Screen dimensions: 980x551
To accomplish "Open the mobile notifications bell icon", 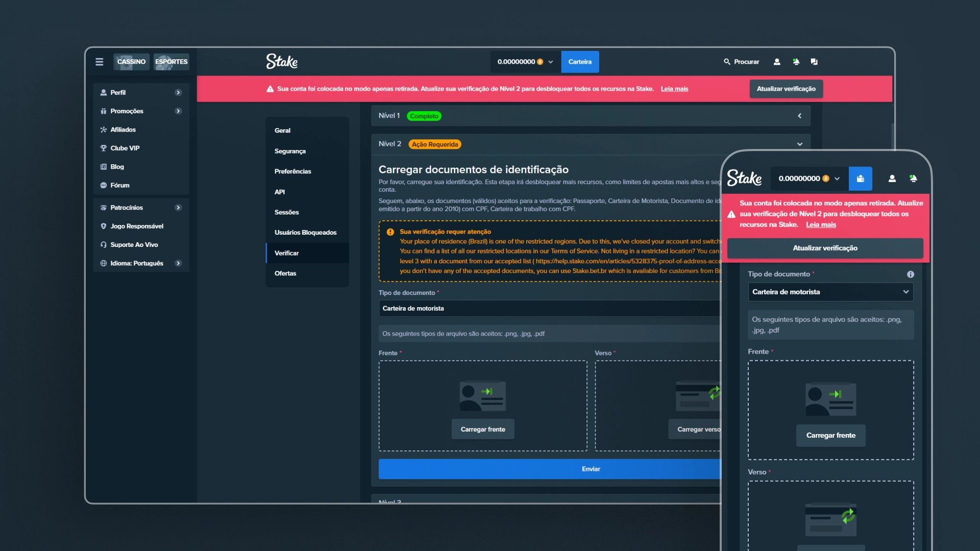I will 913,179.
